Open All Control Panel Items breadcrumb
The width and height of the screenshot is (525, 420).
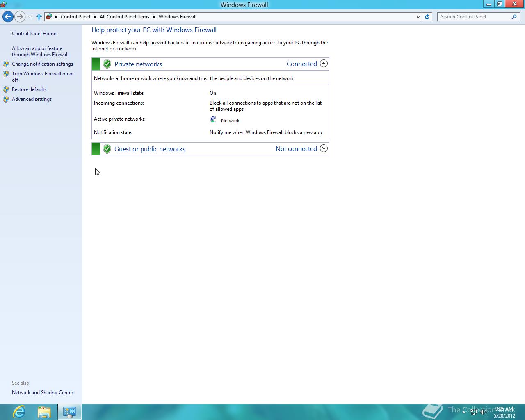(x=124, y=17)
